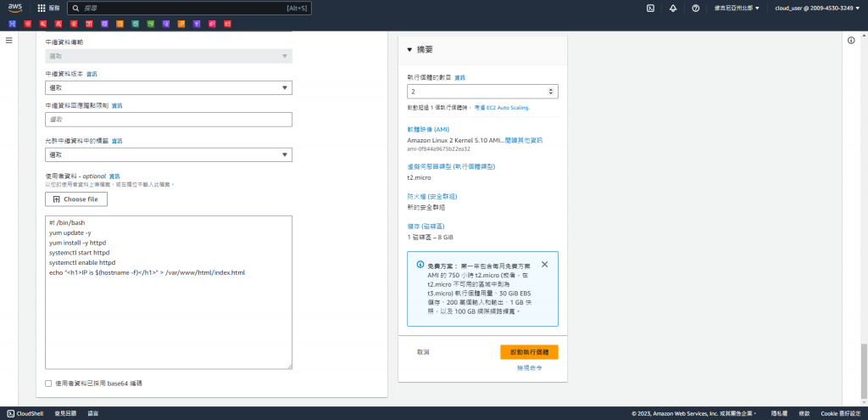Click the 檢視命令 link

(x=529, y=368)
